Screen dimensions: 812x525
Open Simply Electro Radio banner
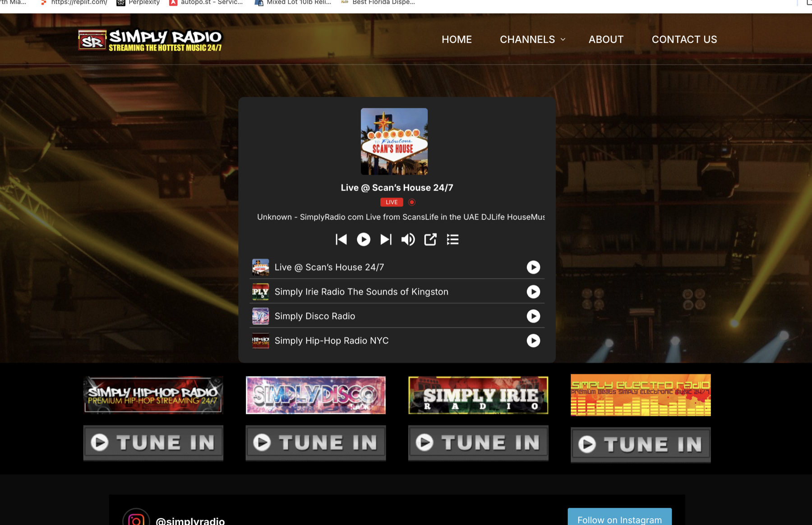point(641,395)
